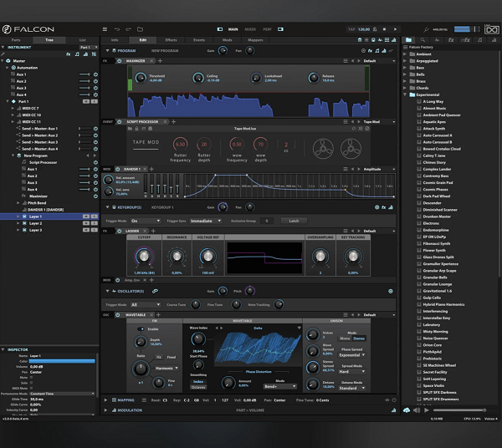The height and width of the screenshot is (448, 502).
Task: Switch to the Info tab
Action: [115, 40]
